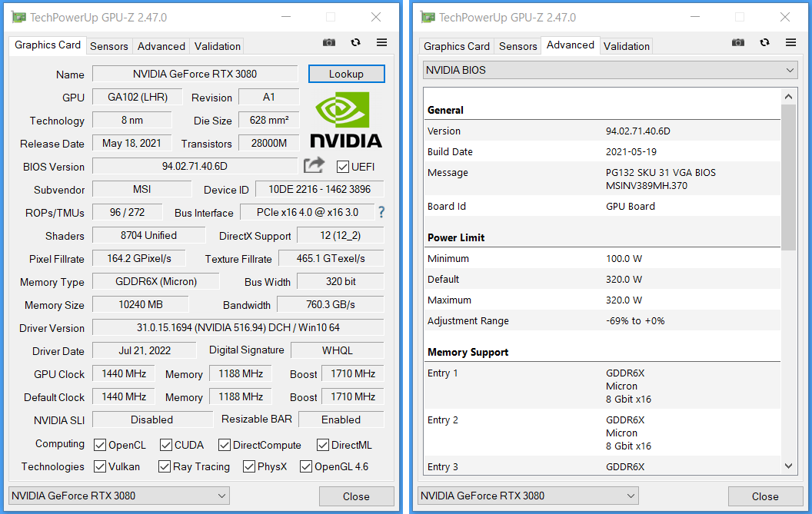This screenshot has width=812, height=514.
Task: Click Close button in right window
Action: coord(765,496)
